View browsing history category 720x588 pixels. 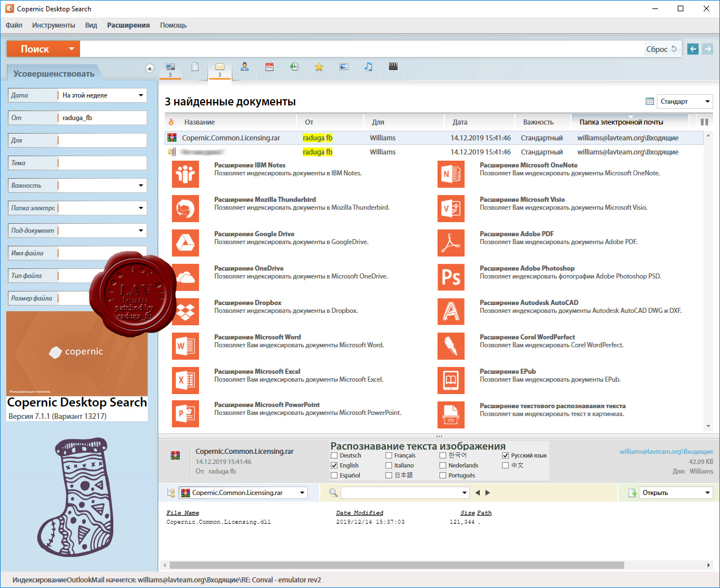click(x=294, y=67)
